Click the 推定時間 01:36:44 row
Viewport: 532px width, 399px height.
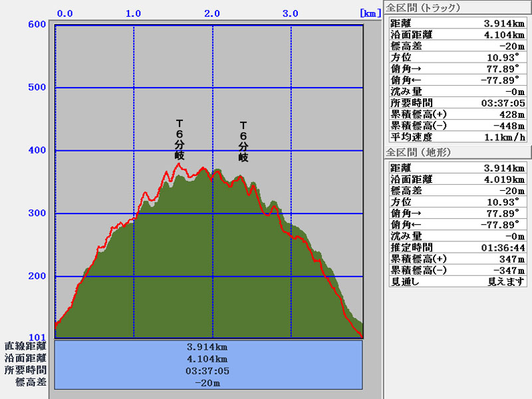point(457,247)
